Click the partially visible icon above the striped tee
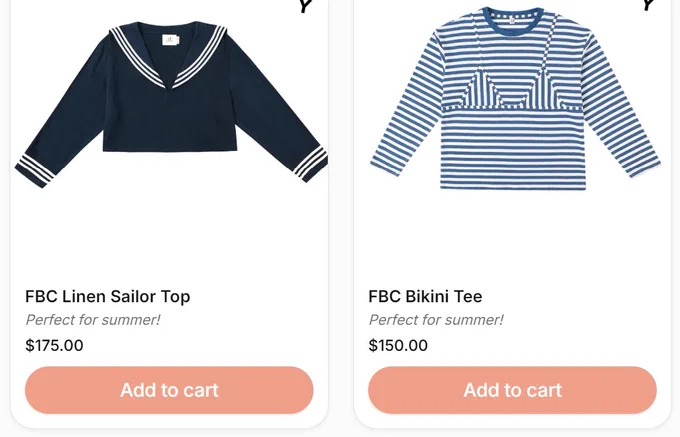This screenshot has width=680, height=437. pos(648,5)
